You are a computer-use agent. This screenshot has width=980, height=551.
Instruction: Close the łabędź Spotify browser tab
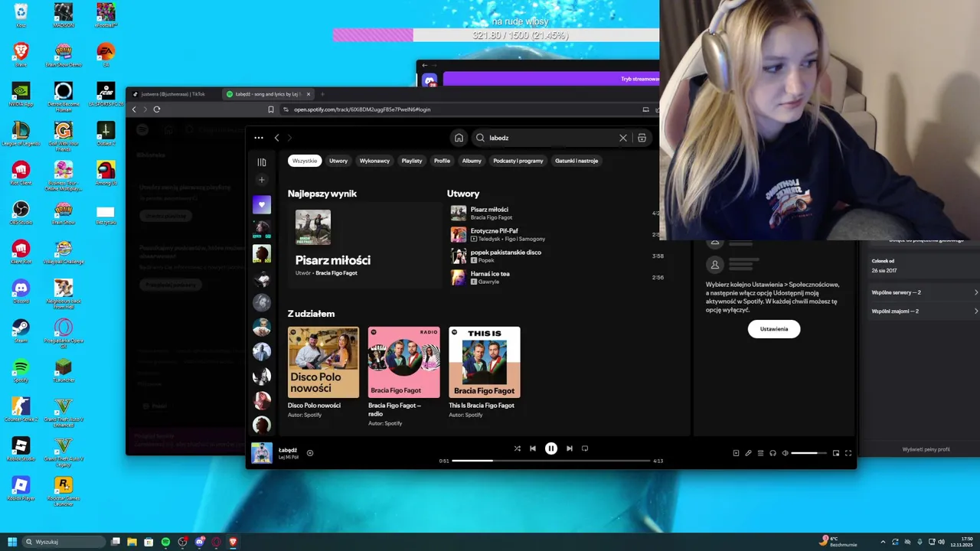[x=309, y=94]
